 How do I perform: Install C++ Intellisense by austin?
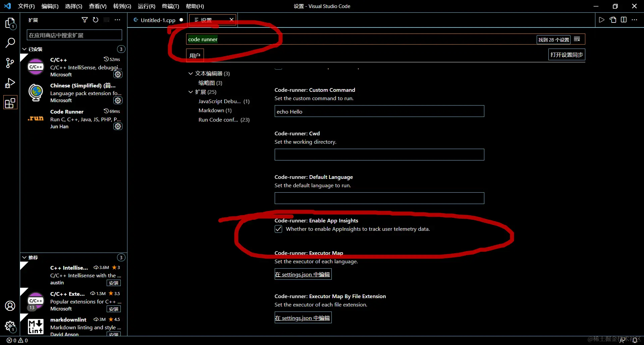114,283
